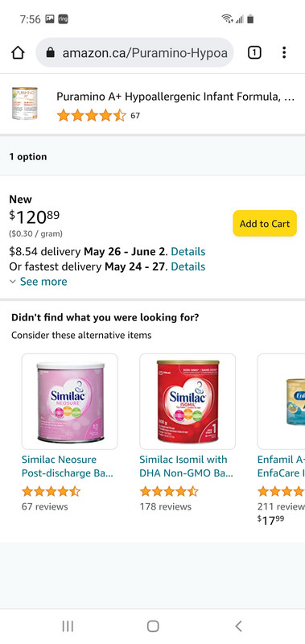Expand See more offer details

tap(38, 282)
